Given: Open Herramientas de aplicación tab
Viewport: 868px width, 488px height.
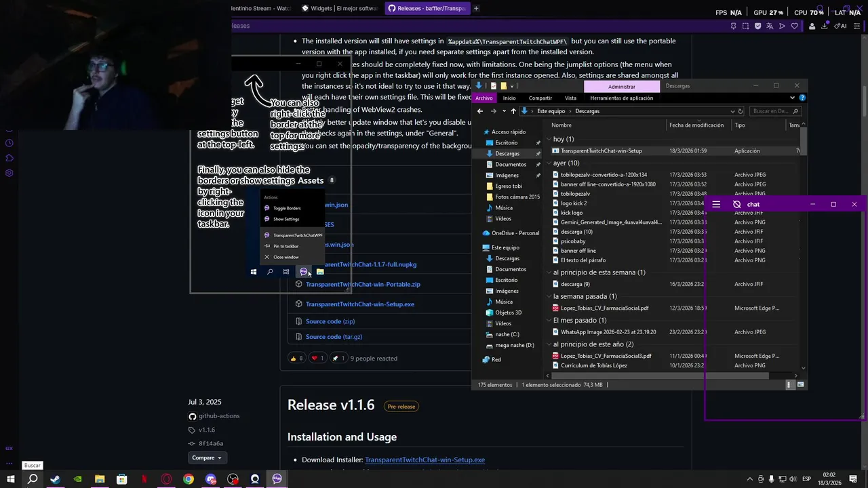Looking at the screenshot, I should coord(622,98).
